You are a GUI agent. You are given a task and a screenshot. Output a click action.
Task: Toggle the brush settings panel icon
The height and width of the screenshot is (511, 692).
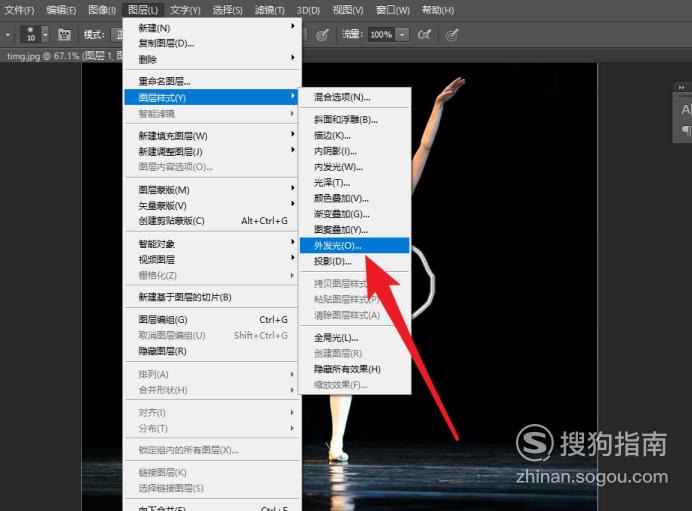(x=64, y=34)
